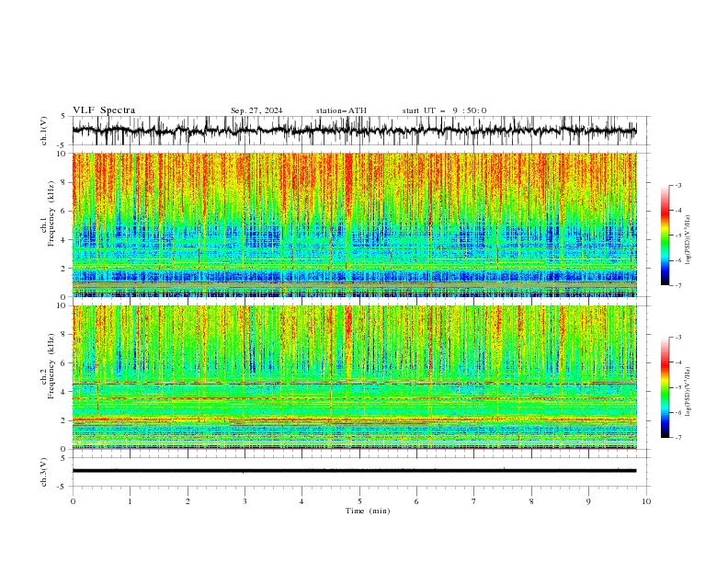Image resolution: width=728 pixels, height=563 pixels.
Task: Click the time axis tick label "10"
Action: (x=646, y=501)
